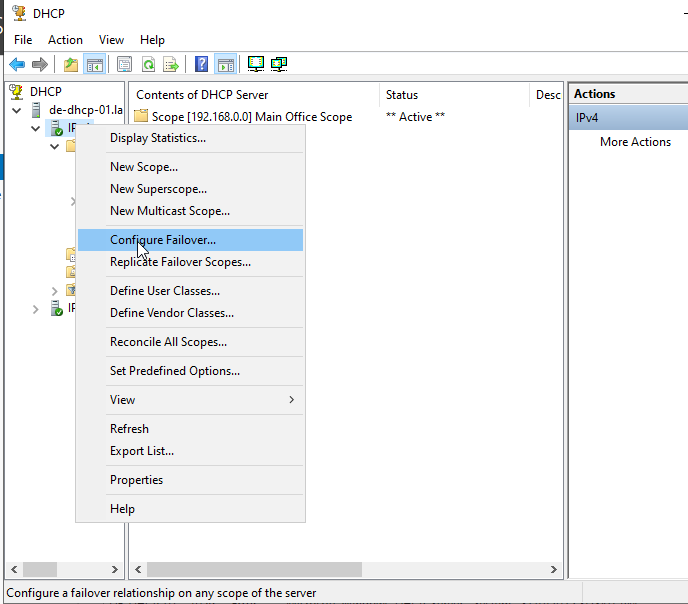The image size is (688, 604).
Task: Expand the second IP node at tree bottom
Action: click(x=36, y=309)
